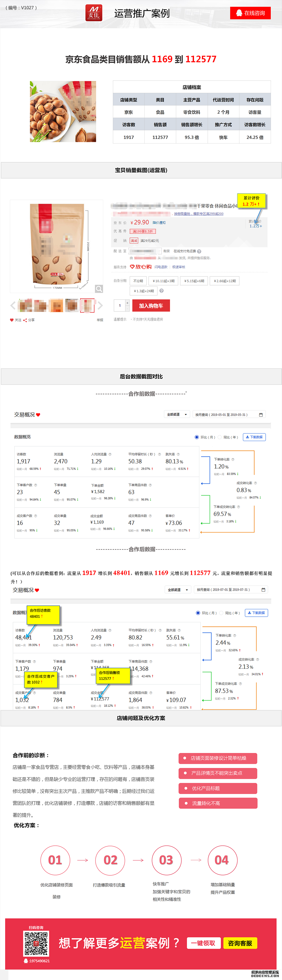Click the 麦佳 logo in the header
The height and width of the screenshot is (980, 282).
94,13
